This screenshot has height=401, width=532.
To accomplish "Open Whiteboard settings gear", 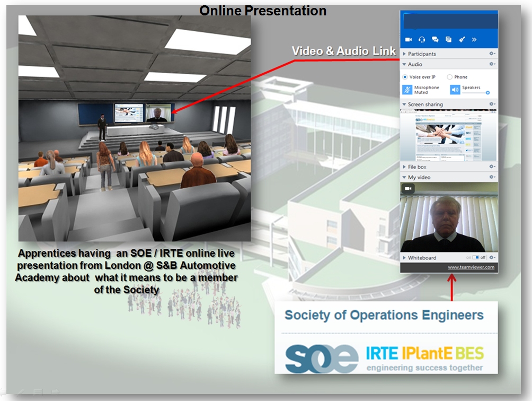I will 492,257.
